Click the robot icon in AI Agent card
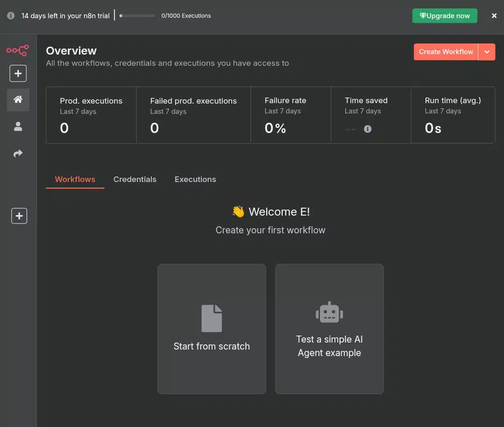The width and height of the screenshot is (504, 427). point(329,312)
